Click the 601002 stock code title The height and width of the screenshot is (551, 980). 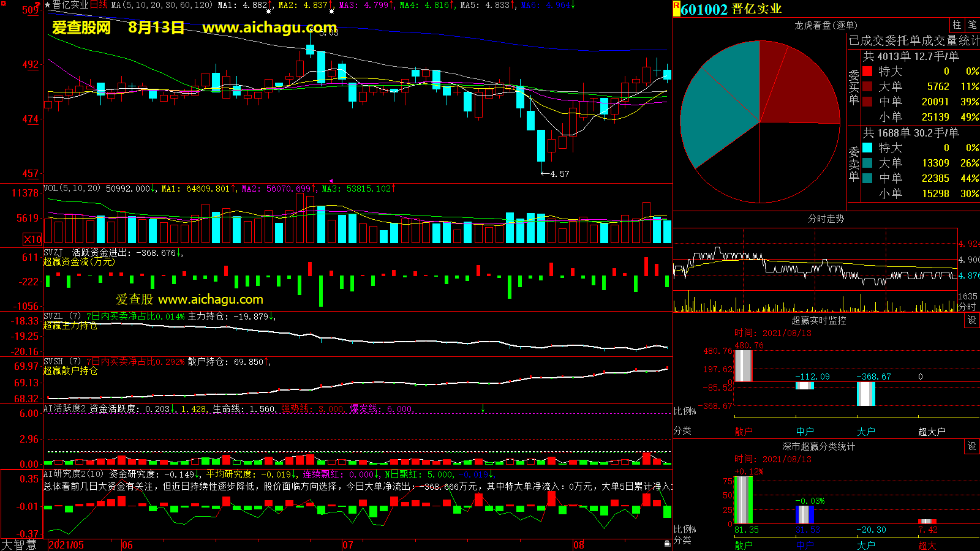tap(704, 9)
